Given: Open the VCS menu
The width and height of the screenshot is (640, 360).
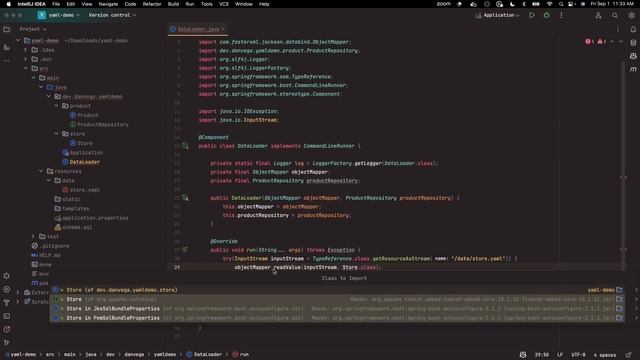Looking at the screenshot, I should [x=224, y=4].
